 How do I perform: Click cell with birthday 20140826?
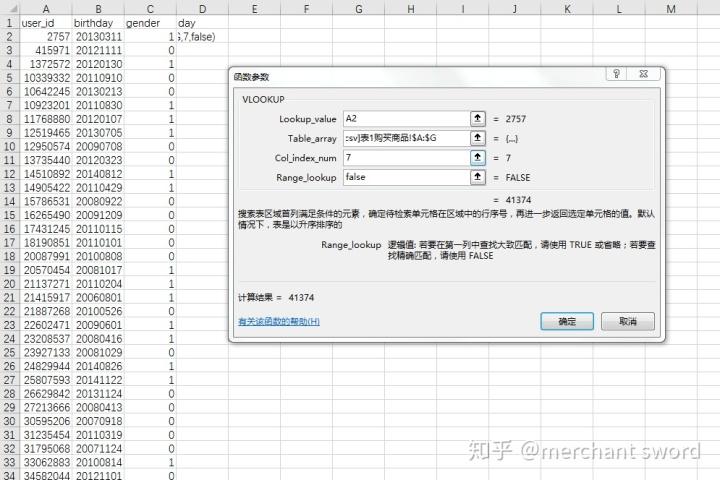pyautogui.click(x=98, y=366)
